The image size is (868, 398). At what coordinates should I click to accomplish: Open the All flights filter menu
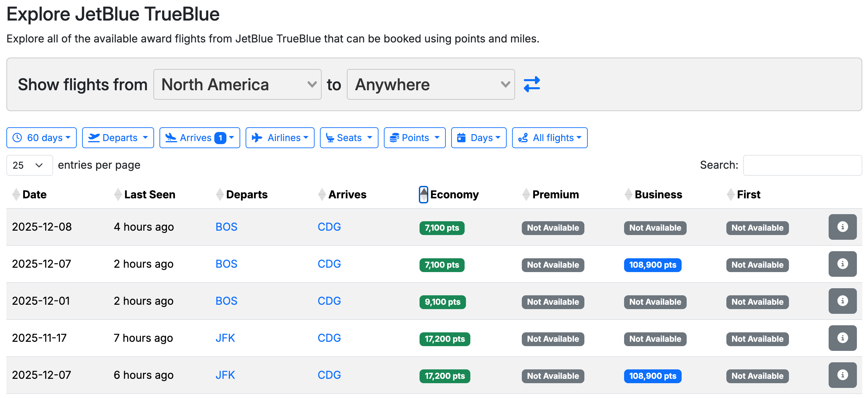point(549,138)
